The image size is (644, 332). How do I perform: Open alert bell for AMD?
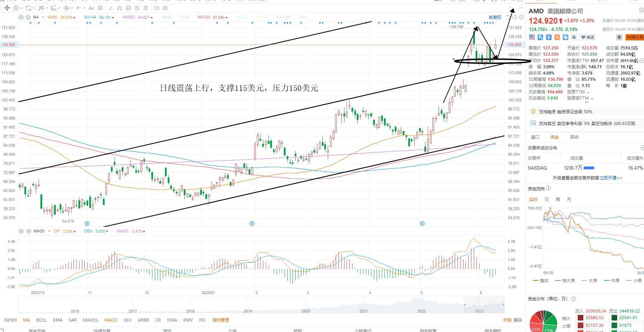coord(619,37)
